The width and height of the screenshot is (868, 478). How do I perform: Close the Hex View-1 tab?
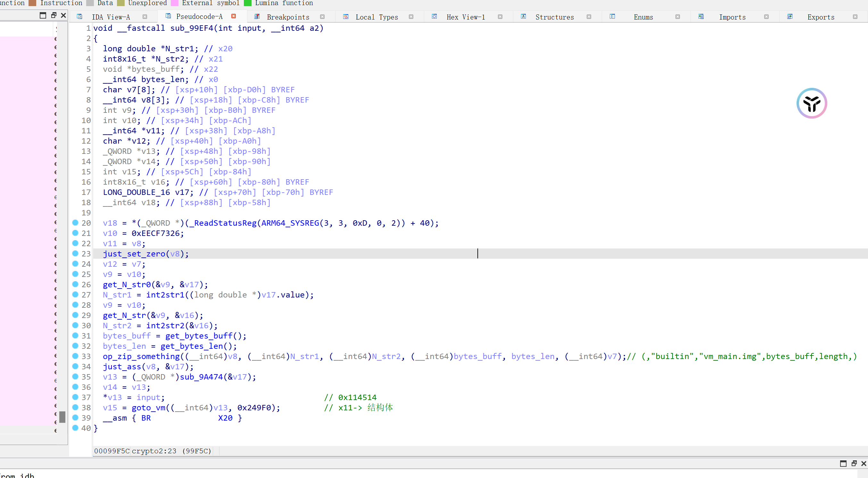click(500, 17)
